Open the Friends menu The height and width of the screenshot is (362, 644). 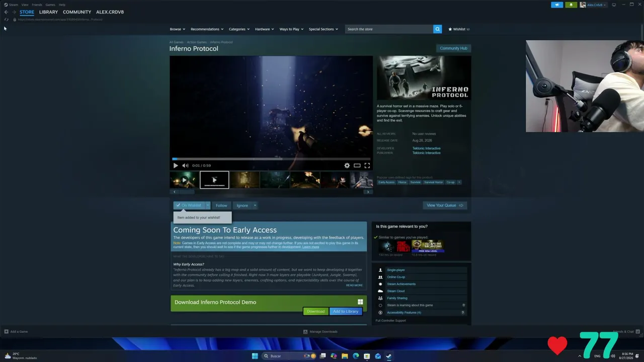(x=37, y=5)
